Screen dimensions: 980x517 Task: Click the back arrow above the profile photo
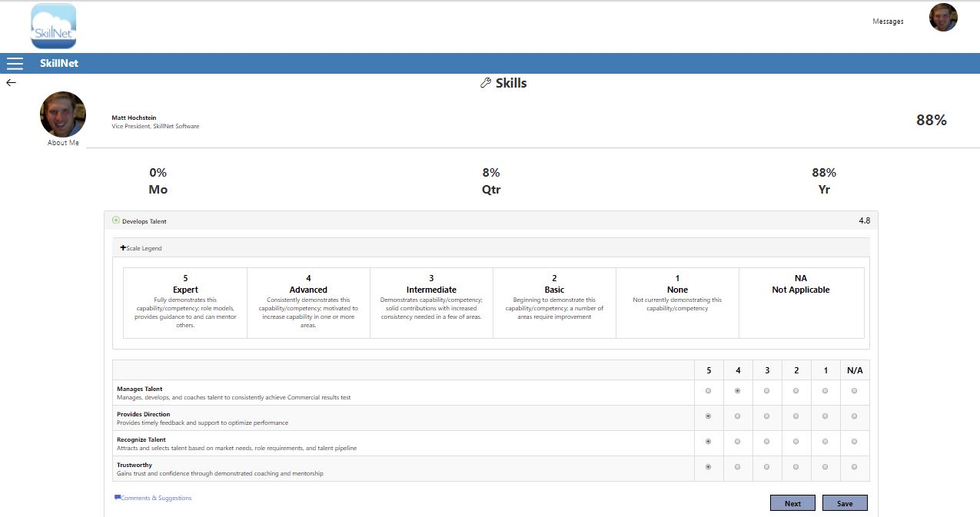pos(11,81)
